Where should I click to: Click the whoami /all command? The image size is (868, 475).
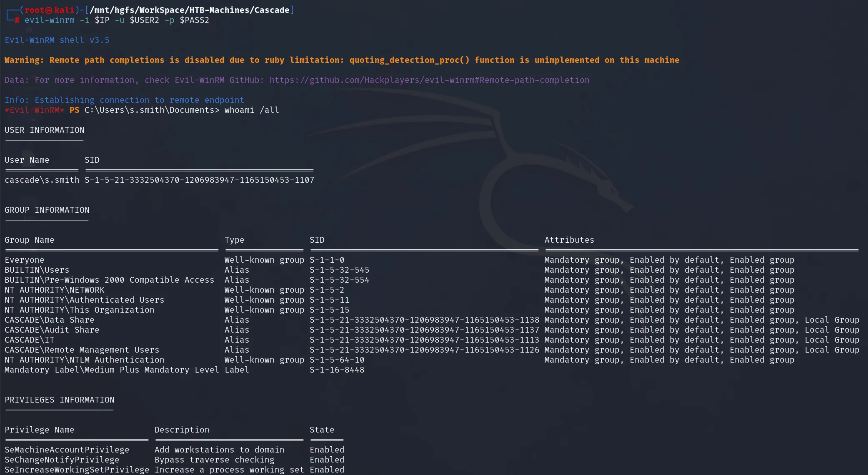point(252,110)
